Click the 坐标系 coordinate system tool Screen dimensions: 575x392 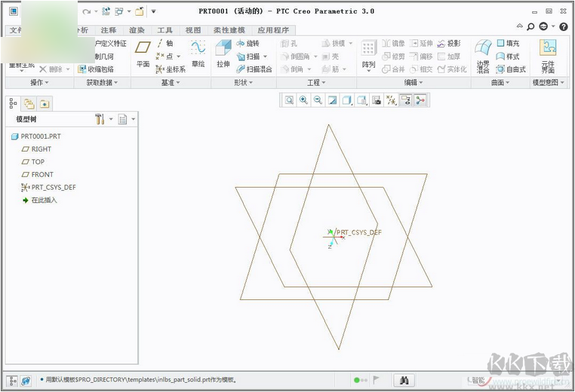pos(171,69)
